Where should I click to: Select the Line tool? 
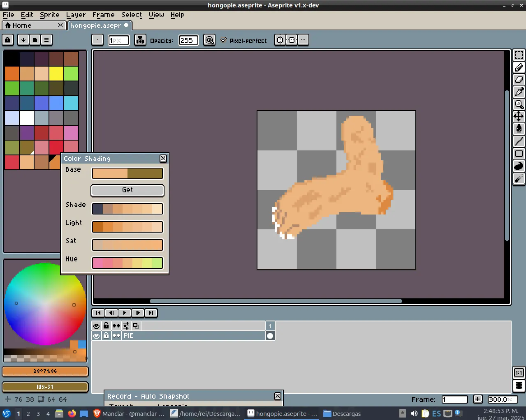click(x=519, y=141)
